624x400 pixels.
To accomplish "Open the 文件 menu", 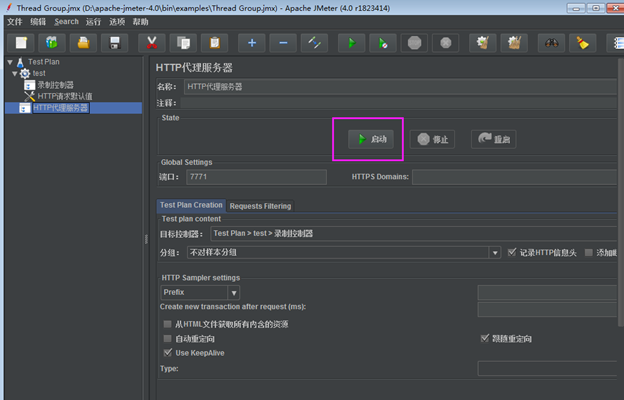I will pos(15,22).
